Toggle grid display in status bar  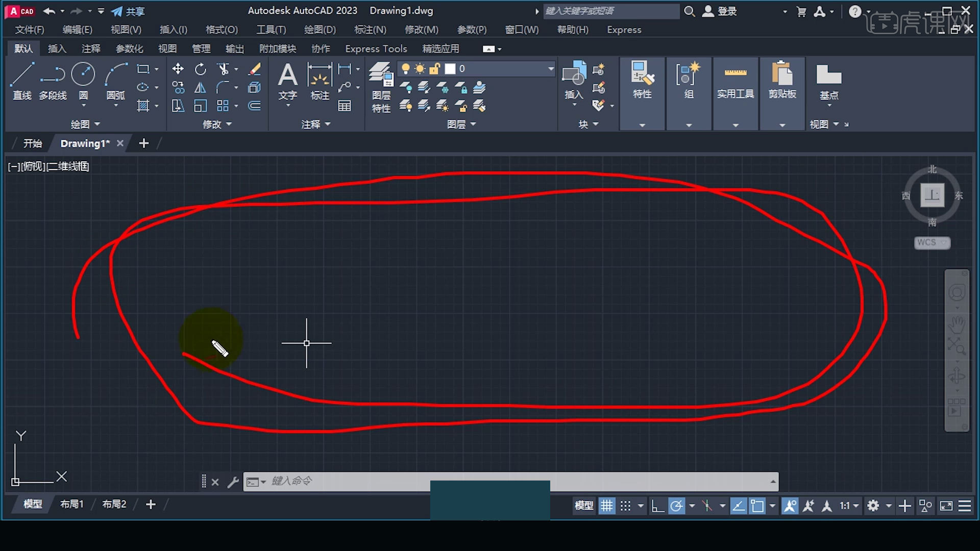606,506
